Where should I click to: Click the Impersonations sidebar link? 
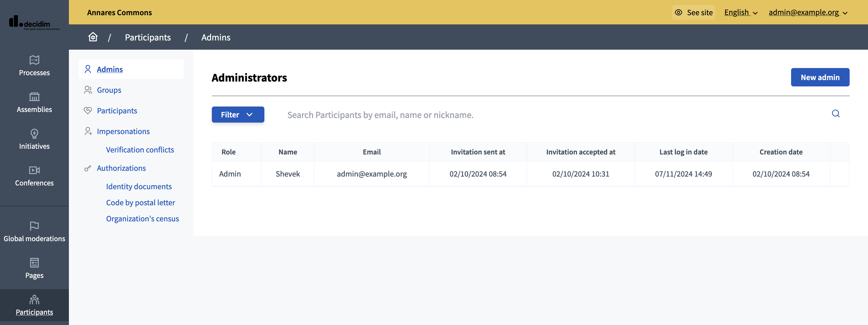click(x=123, y=131)
